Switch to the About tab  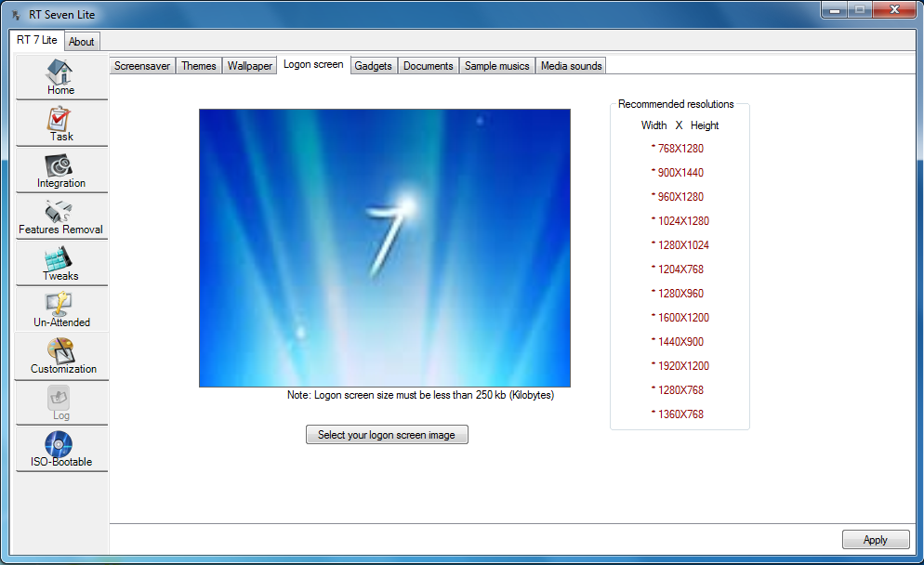click(81, 42)
